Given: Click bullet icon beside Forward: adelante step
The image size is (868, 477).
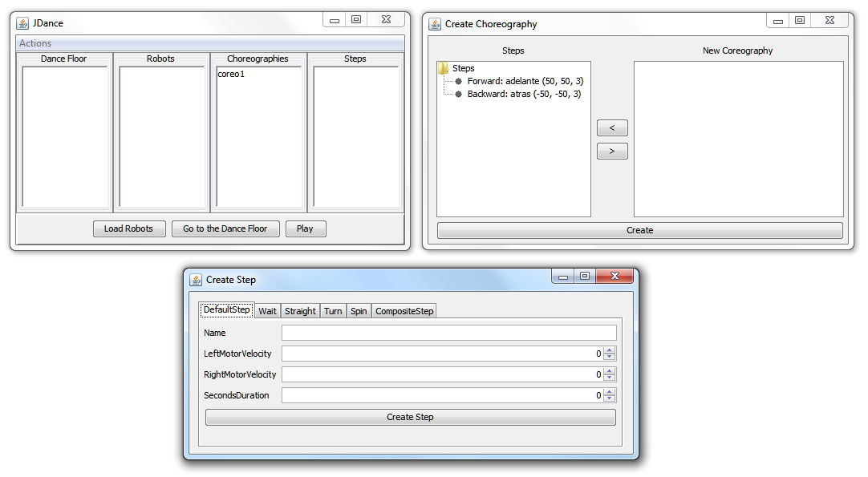Looking at the screenshot, I should (458, 81).
